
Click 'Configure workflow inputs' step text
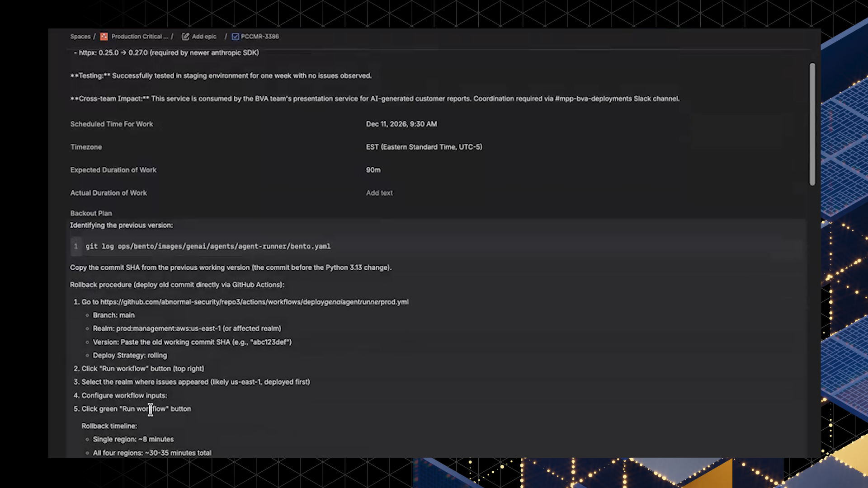pos(124,395)
